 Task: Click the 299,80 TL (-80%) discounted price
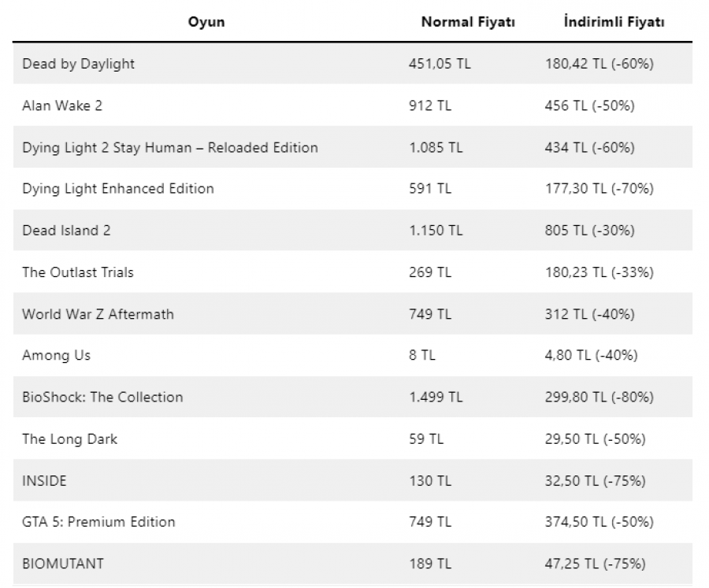[x=599, y=398]
